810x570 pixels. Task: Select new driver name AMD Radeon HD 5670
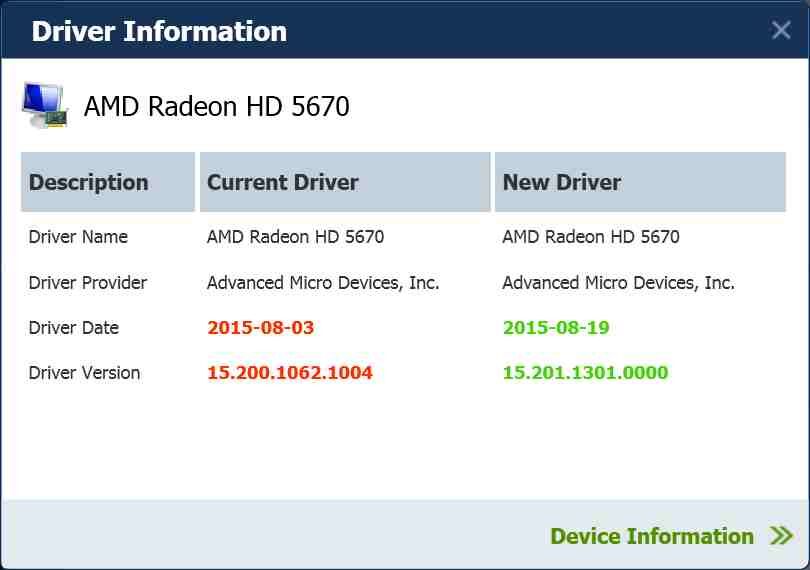click(x=591, y=237)
